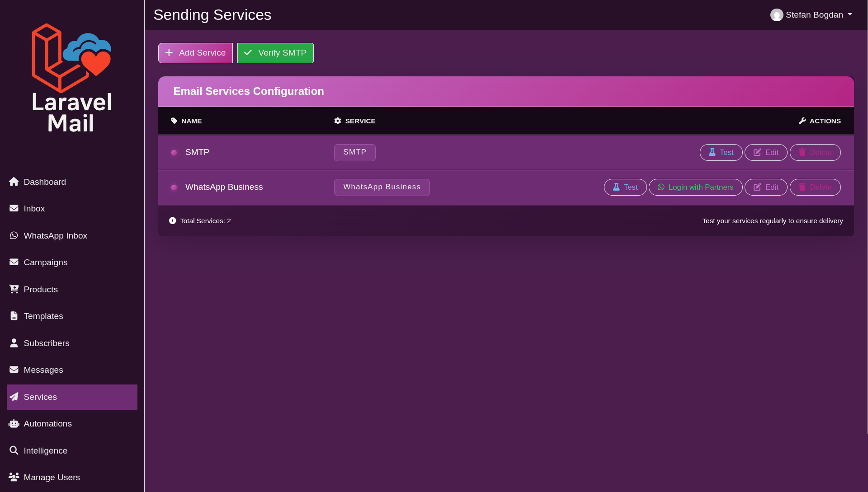Click the status dot for SMTP row
Viewport: 868px width, 492px height.
point(174,153)
